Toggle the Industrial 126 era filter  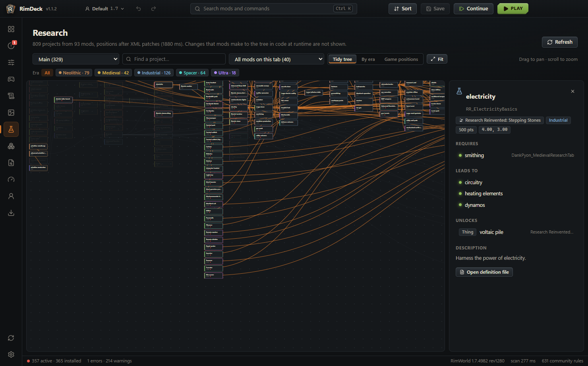[154, 73]
